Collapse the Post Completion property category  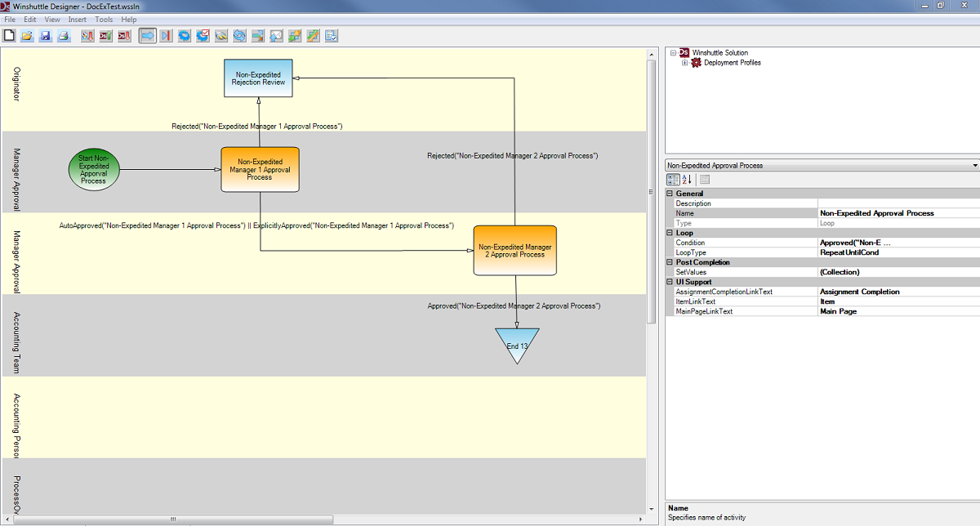670,262
